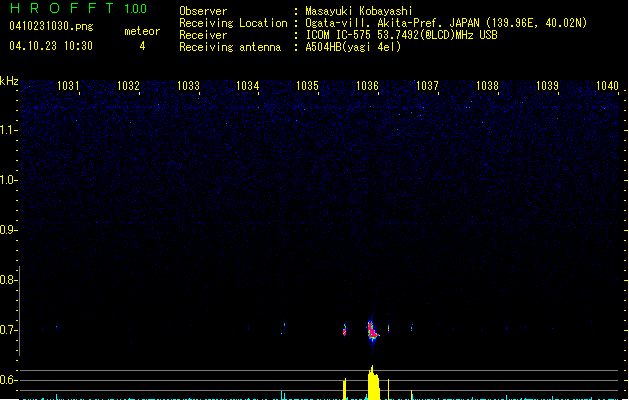Click the 1040 time axis label
Image resolution: width=629 pixels, height=400 pixels.
click(x=607, y=86)
